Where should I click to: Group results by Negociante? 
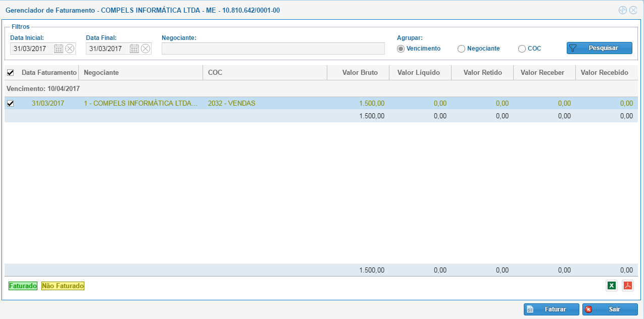click(x=461, y=49)
